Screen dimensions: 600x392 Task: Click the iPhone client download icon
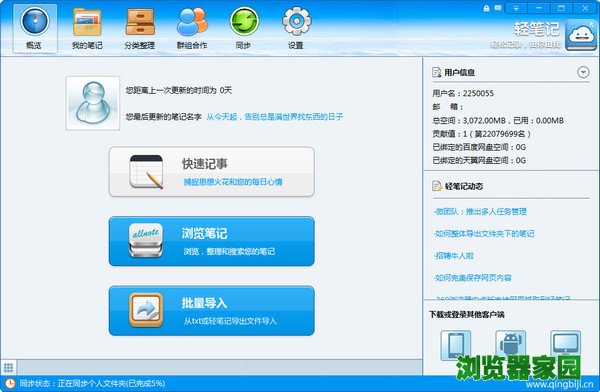456,345
